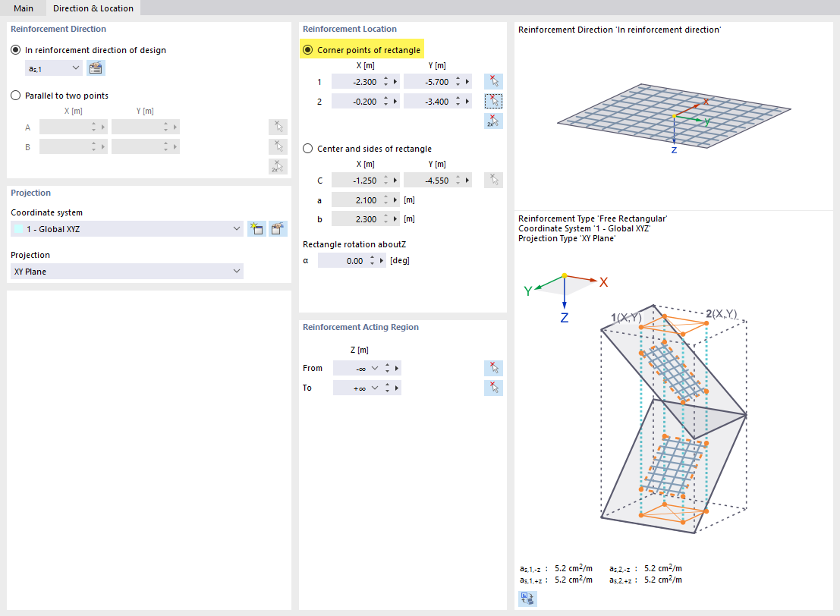Adjust point 1 Y value stepper
Viewport: 840px width, 616px height.
click(458, 82)
